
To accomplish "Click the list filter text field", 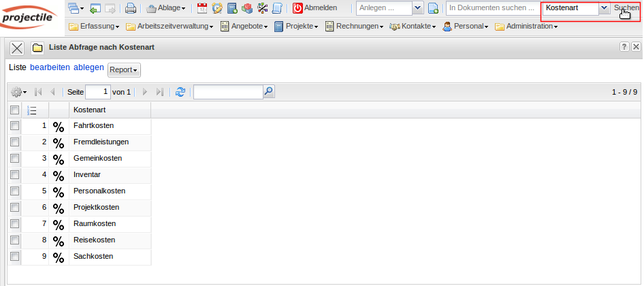I will [228, 92].
